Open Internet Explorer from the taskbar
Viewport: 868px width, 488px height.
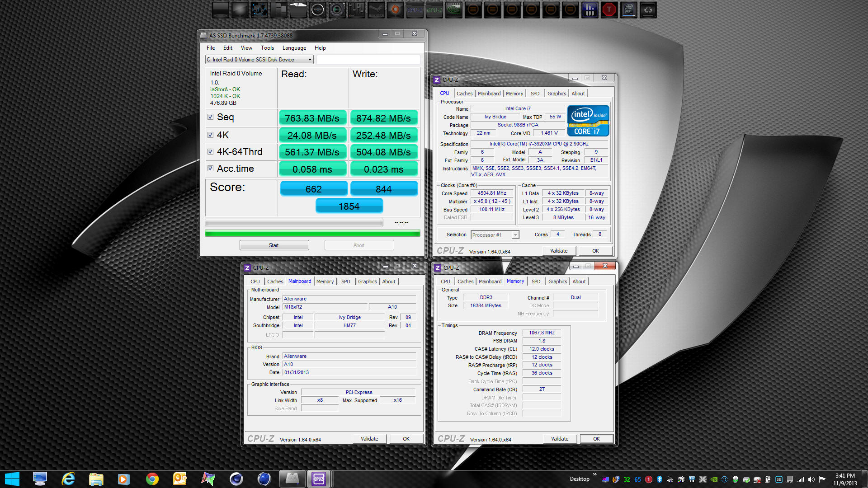pos(68,479)
